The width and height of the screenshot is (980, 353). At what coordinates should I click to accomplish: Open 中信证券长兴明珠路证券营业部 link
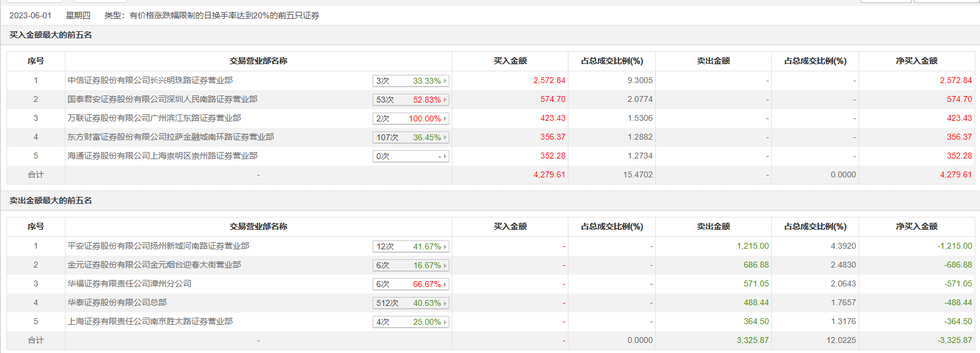(150, 80)
